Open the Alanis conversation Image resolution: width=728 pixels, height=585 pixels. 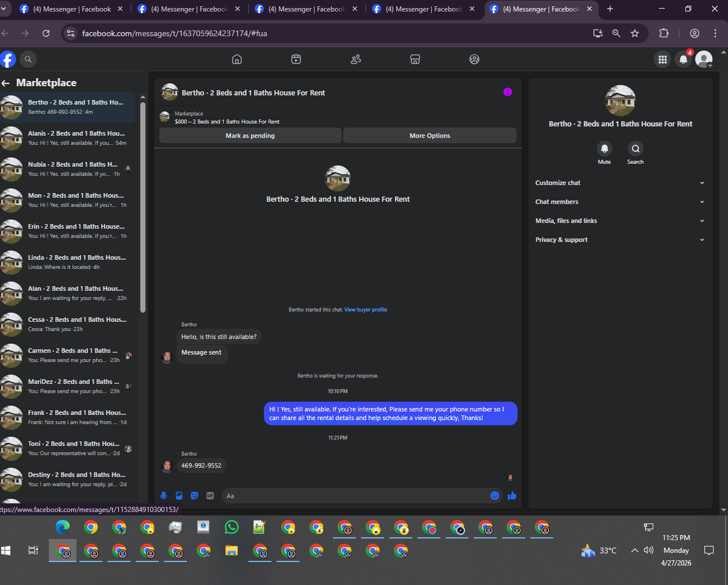(x=68, y=138)
